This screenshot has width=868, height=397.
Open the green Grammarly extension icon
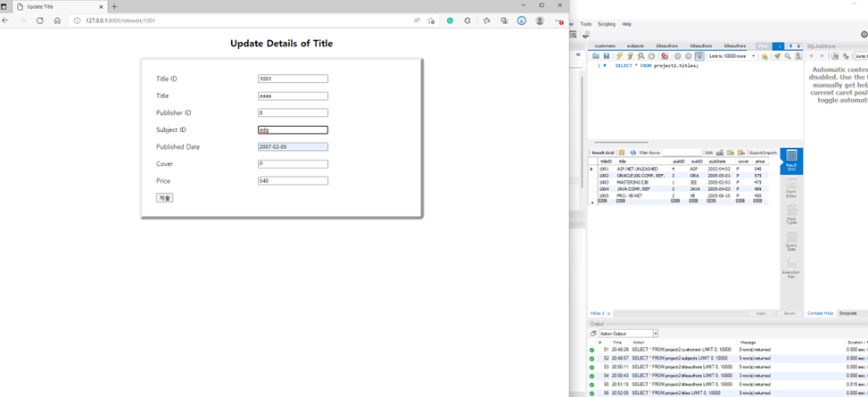click(450, 21)
